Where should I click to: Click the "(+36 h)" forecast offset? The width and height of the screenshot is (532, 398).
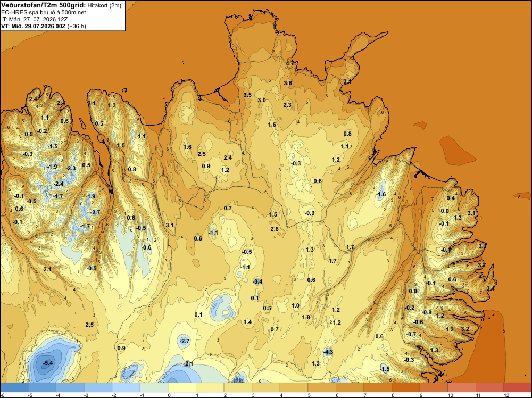77,26
